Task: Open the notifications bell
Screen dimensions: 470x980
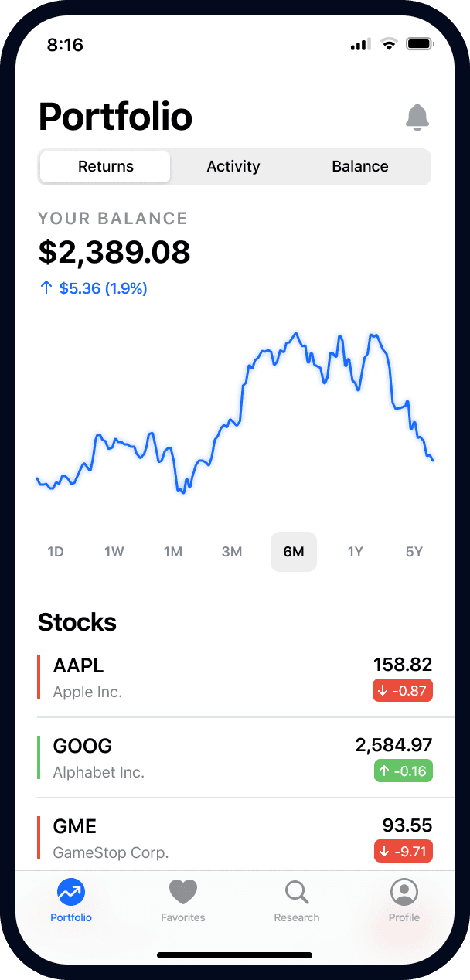Action: pyautogui.click(x=418, y=117)
